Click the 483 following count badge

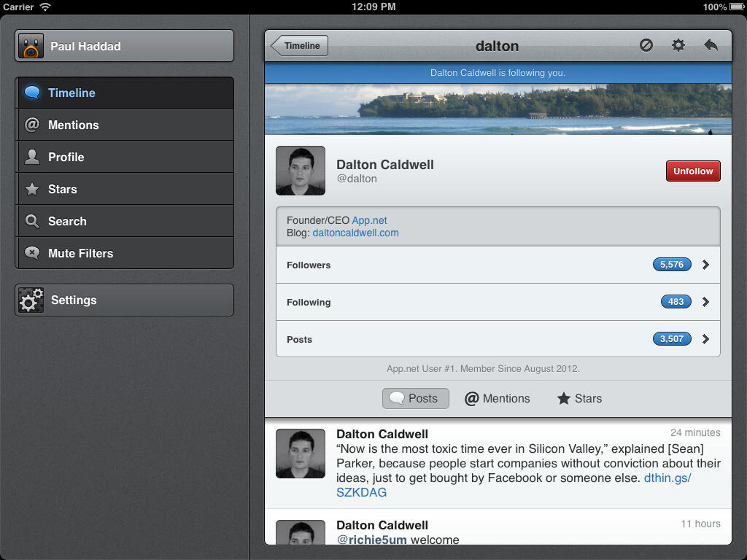(x=676, y=301)
